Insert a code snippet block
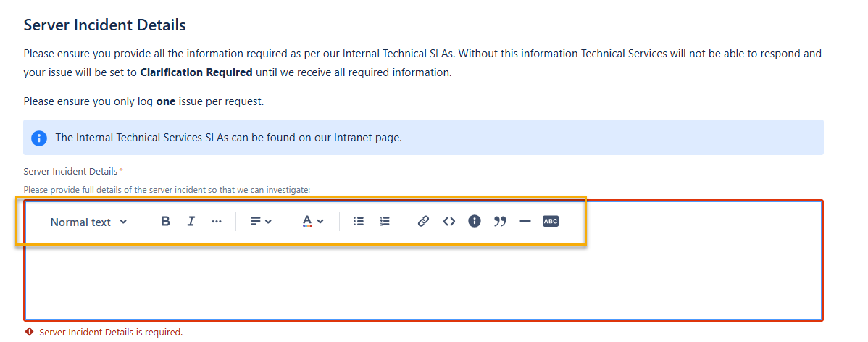The width and height of the screenshot is (868, 342). 449,222
